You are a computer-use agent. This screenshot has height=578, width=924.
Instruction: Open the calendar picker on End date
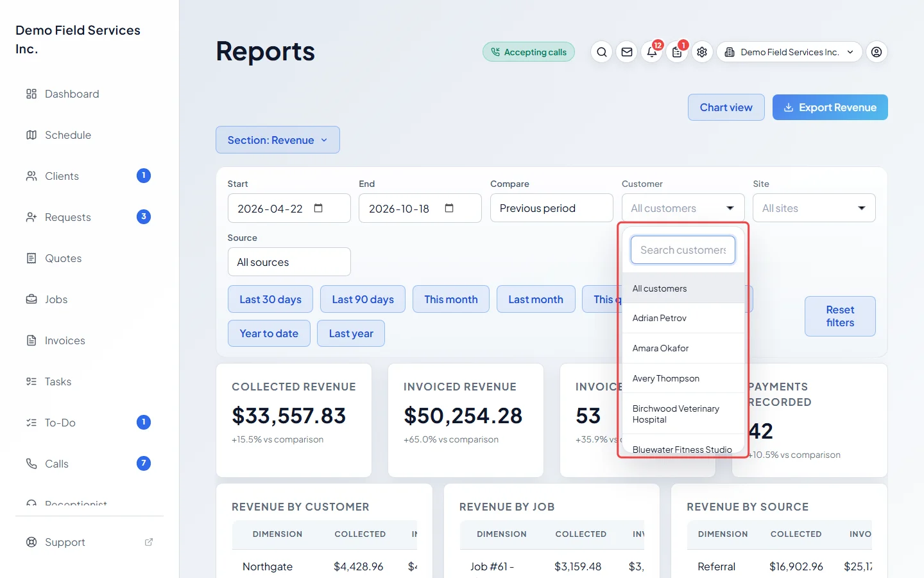(449, 208)
